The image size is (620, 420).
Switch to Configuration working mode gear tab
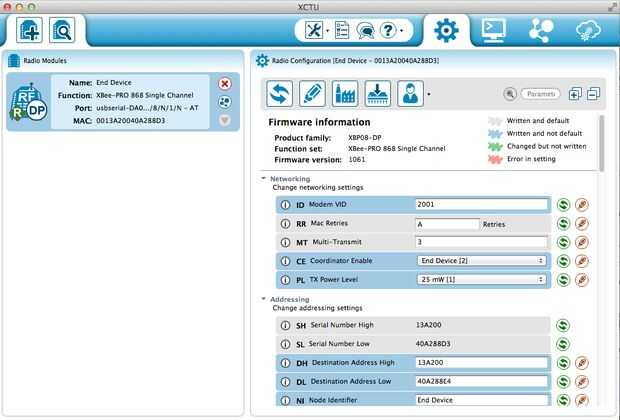click(446, 30)
